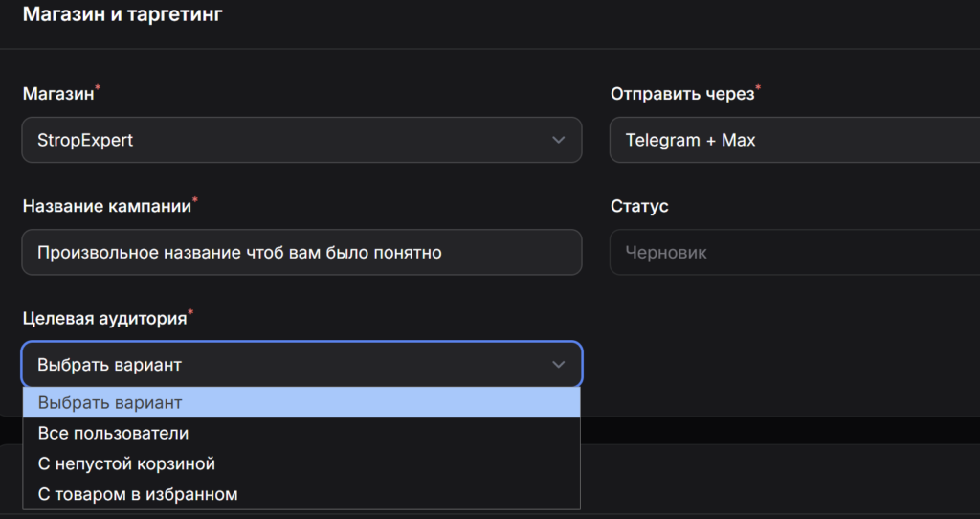Click the red asterisk beside Отправить через

(758, 89)
